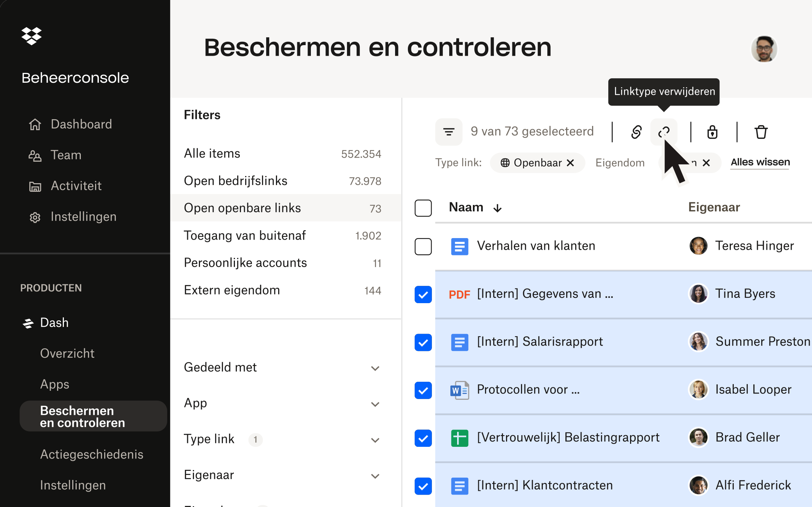Click owner name Isabel Looper
The height and width of the screenshot is (507, 812).
(x=753, y=390)
